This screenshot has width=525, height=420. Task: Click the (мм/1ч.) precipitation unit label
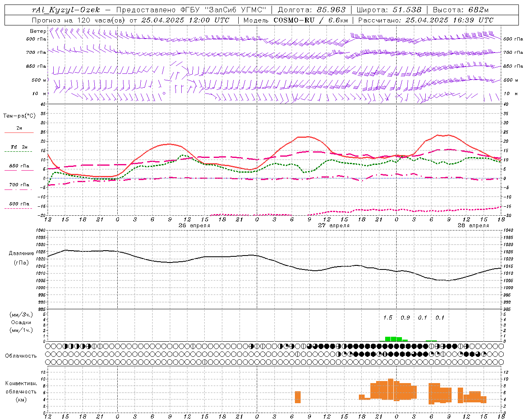click(21, 330)
